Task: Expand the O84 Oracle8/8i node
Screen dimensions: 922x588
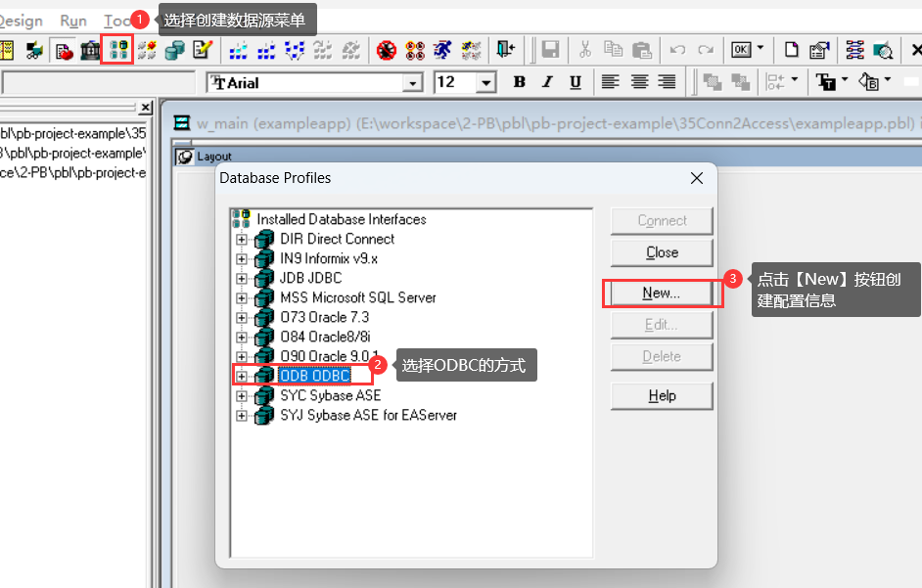Action: point(241,337)
